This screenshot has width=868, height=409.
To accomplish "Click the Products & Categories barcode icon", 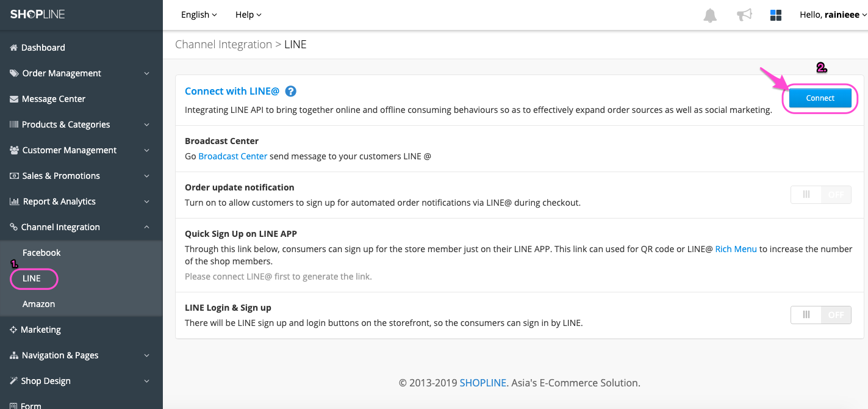I will [14, 125].
